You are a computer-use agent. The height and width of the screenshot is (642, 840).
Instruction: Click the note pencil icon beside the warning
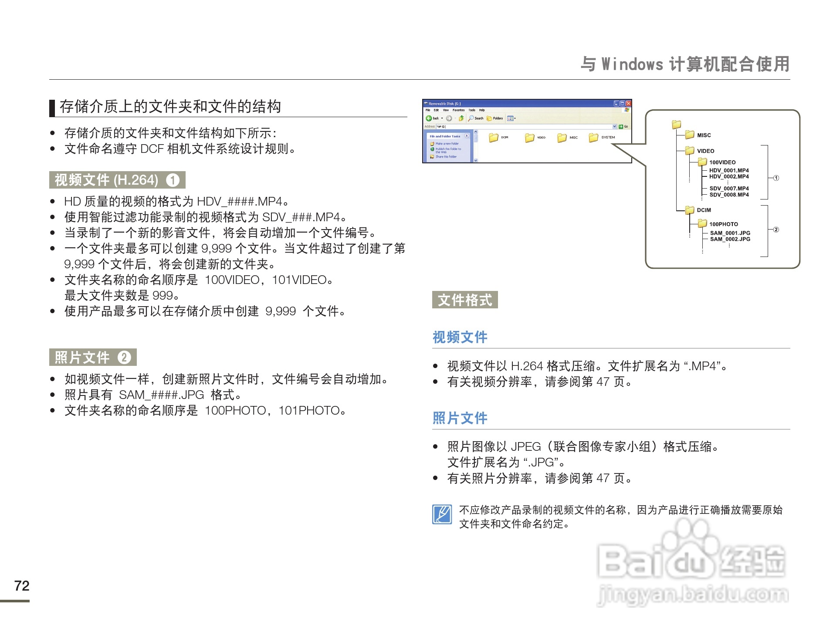point(442,514)
